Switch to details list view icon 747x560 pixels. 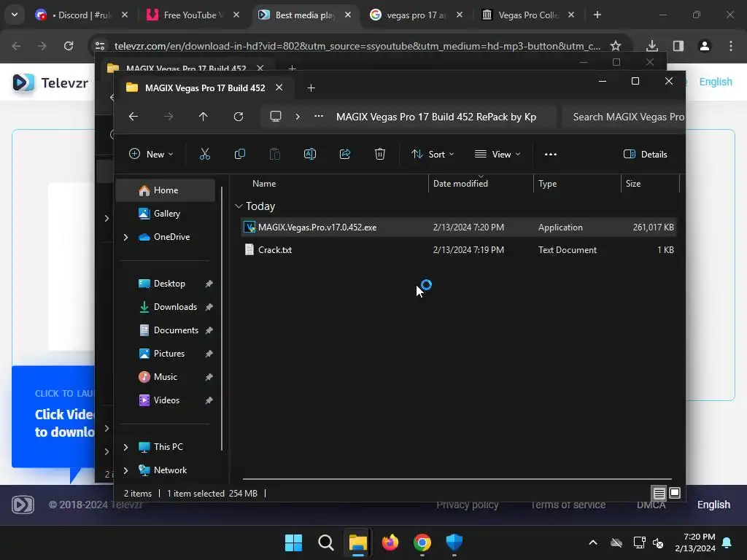click(659, 494)
